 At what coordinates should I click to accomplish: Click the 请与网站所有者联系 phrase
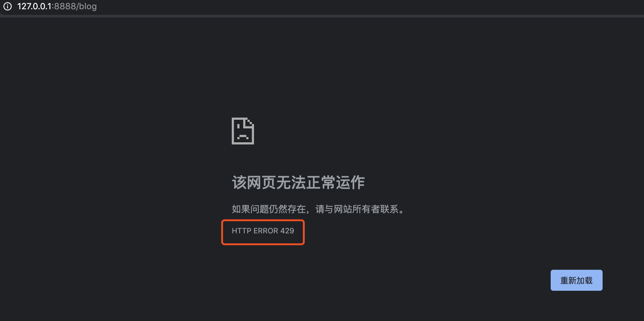click(357, 209)
